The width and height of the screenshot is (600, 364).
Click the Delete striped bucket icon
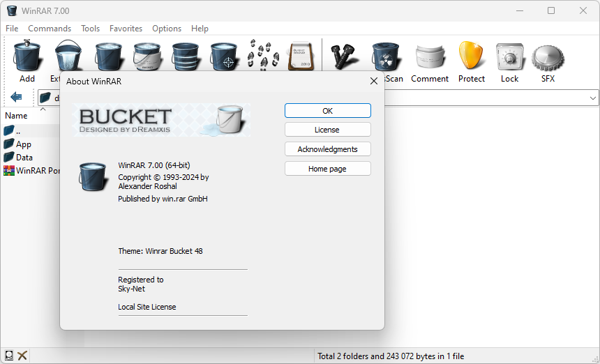coord(186,56)
